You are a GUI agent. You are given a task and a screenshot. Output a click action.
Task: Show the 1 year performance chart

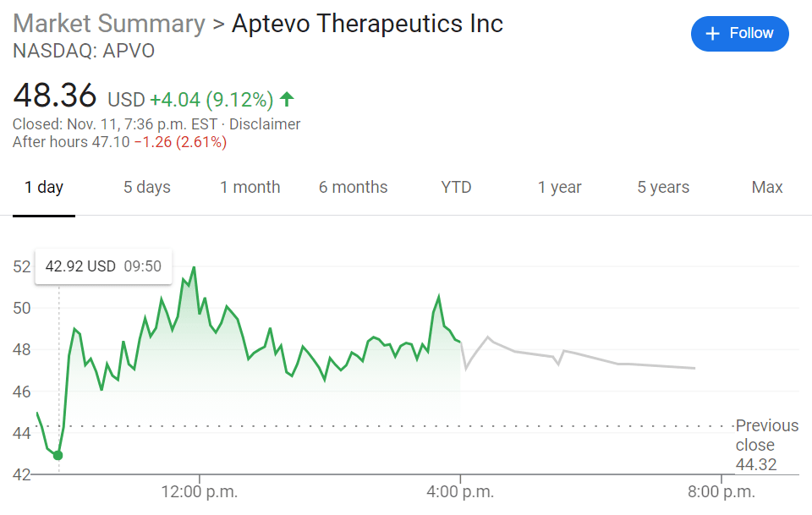tap(559, 187)
